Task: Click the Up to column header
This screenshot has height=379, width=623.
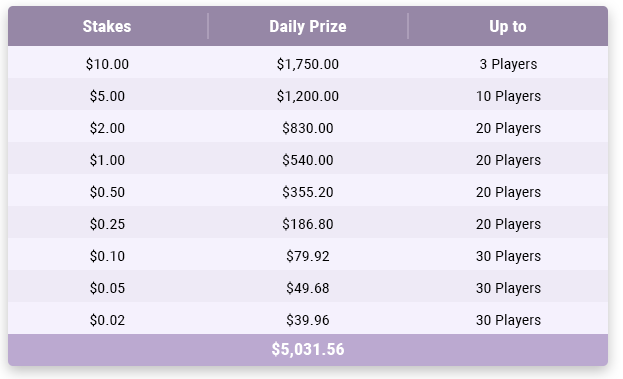Action: point(508,27)
